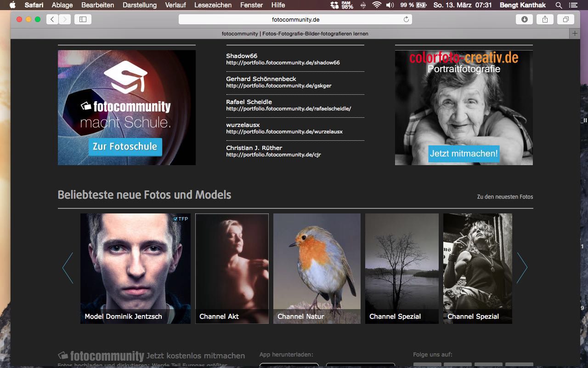
Task: Open Rafael Scheidle's portfolio URL
Action: [288, 109]
